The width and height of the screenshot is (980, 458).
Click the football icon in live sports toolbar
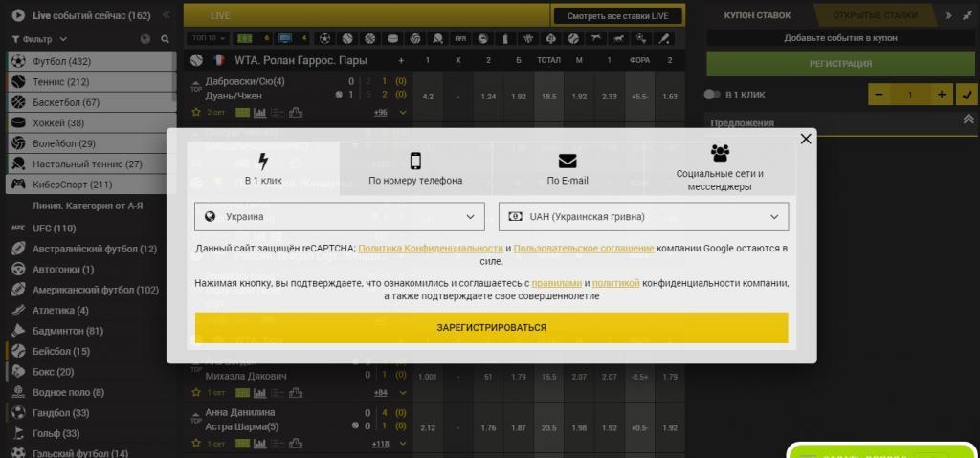click(x=326, y=38)
